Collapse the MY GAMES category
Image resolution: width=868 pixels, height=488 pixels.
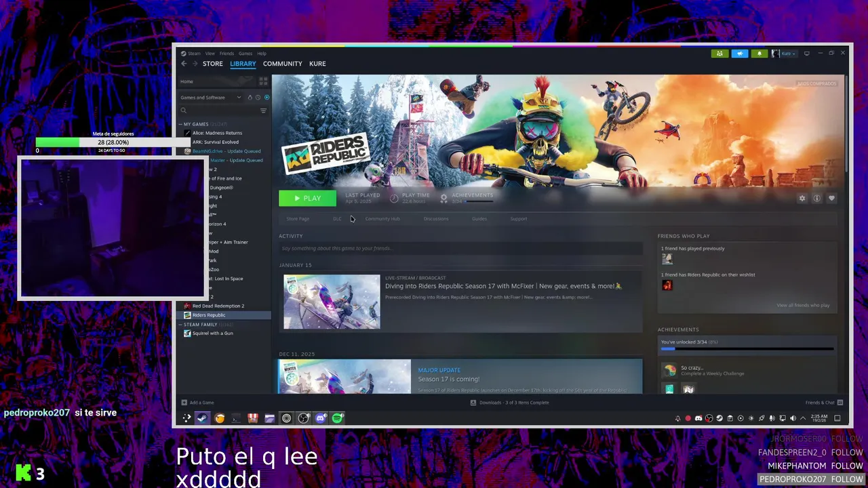click(x=181, y=124)
